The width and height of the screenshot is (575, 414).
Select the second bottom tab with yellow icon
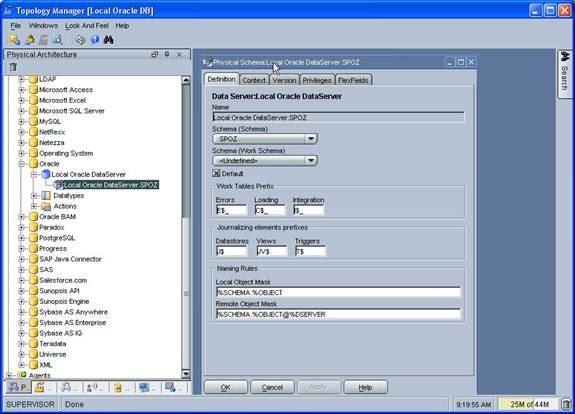(x=44, y=387)
